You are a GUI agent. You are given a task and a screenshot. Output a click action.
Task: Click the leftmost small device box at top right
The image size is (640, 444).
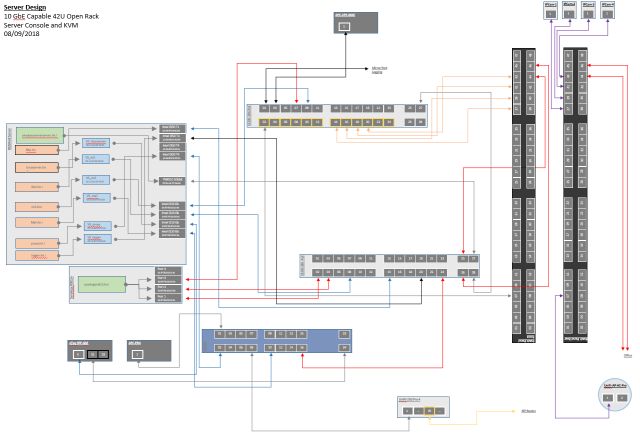[549, 8]
